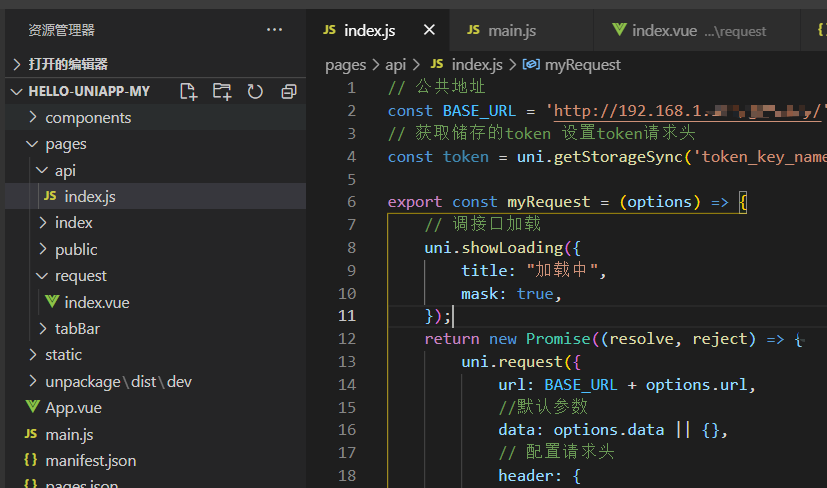Viewport: 827px width, 488px height.
Task: Click uni.request on line 13
Action: point(512,362)
